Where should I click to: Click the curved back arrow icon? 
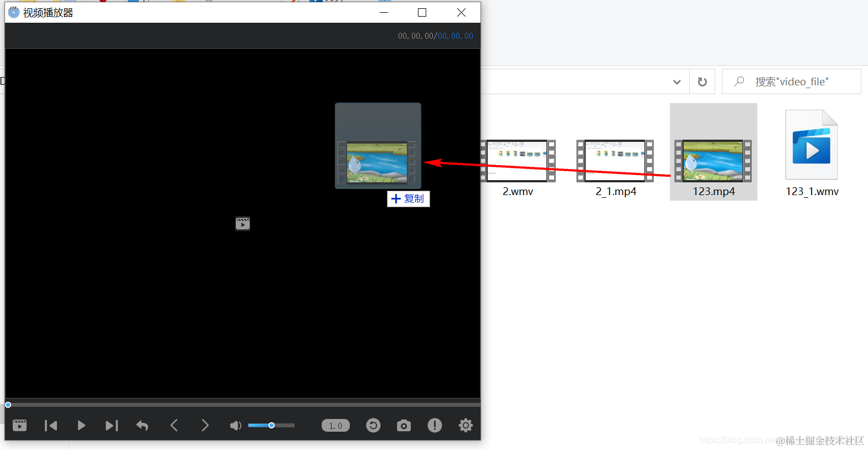pos(142,425)
